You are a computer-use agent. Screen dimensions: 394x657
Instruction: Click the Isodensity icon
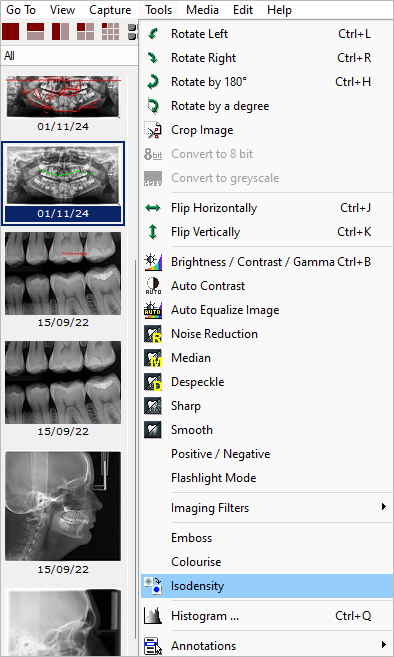153,586
